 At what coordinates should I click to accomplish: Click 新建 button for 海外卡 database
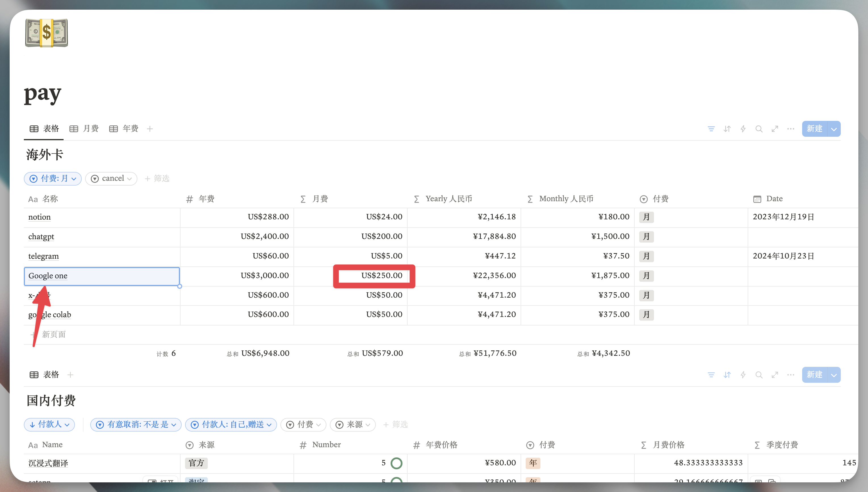coord(814,129)
